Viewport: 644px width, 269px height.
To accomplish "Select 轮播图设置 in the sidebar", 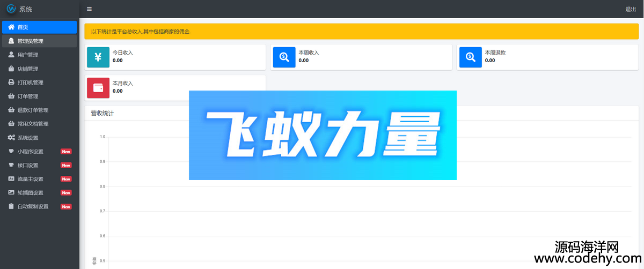I will [x=31, y=193].
